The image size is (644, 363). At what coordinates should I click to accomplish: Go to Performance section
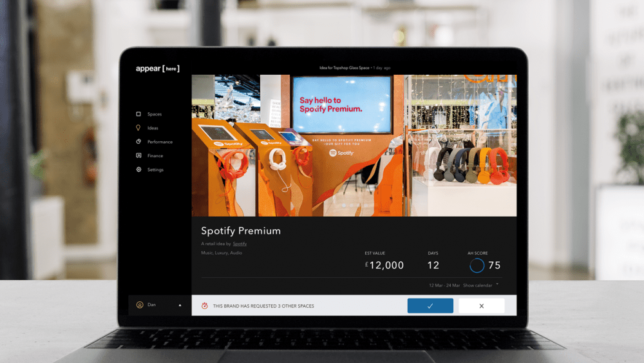pyautogui.click(x=160, y=142)
